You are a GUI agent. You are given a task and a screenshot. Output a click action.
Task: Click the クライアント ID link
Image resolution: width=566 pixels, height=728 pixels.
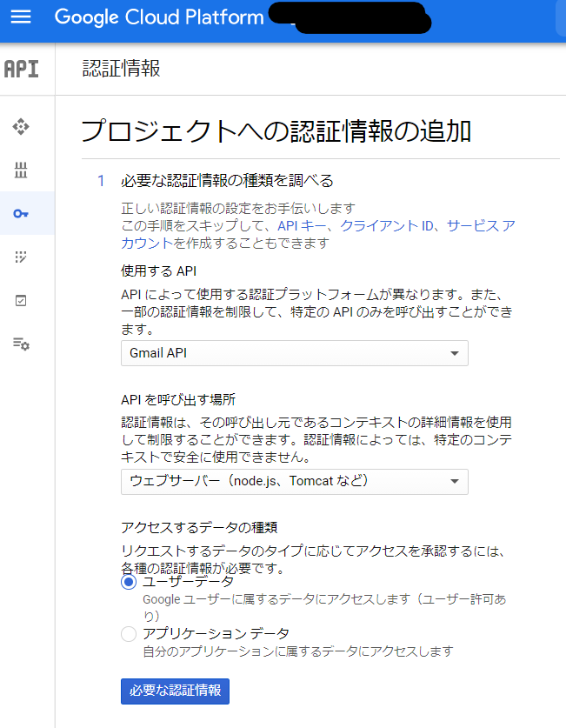click(x=386, y=226)
